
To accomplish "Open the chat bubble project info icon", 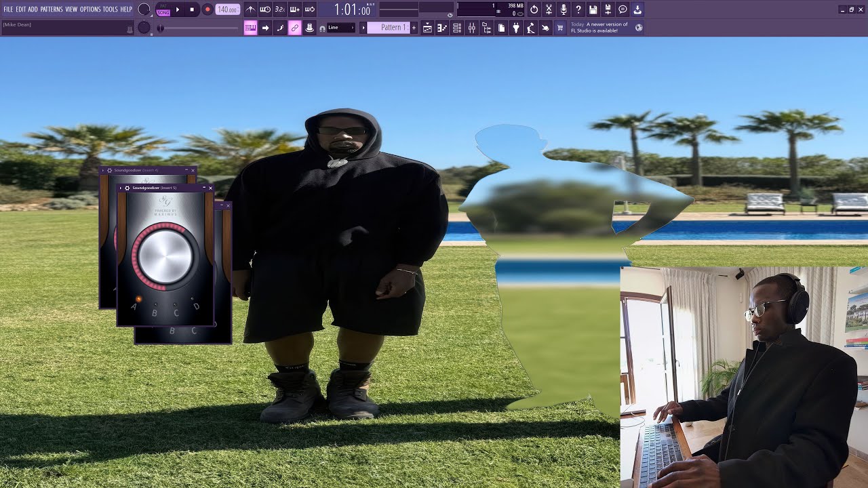I will coord(623,9).
